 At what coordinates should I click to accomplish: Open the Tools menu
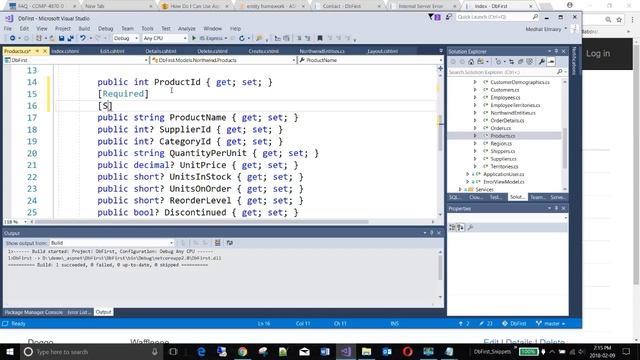pyautogui.click(x=147, y=29)
